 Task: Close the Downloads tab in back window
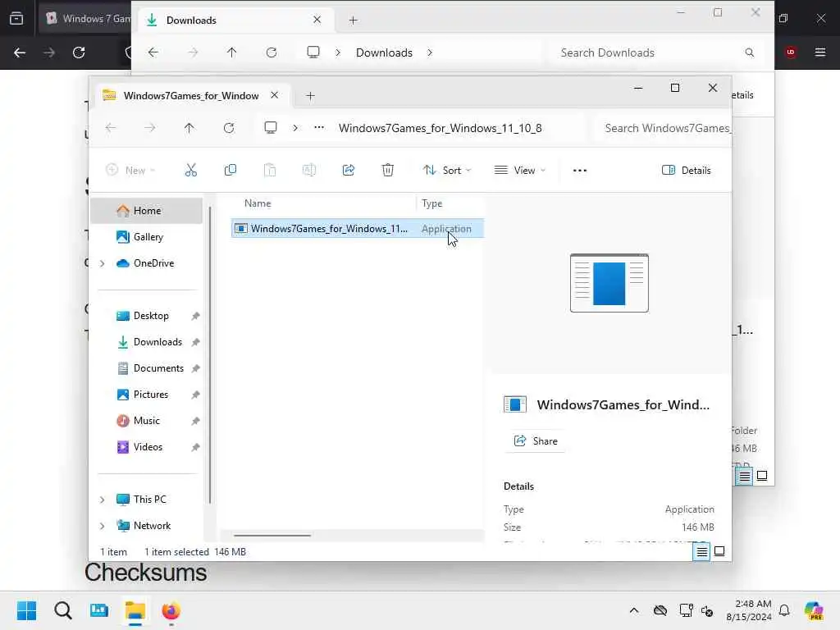point(317,20)
